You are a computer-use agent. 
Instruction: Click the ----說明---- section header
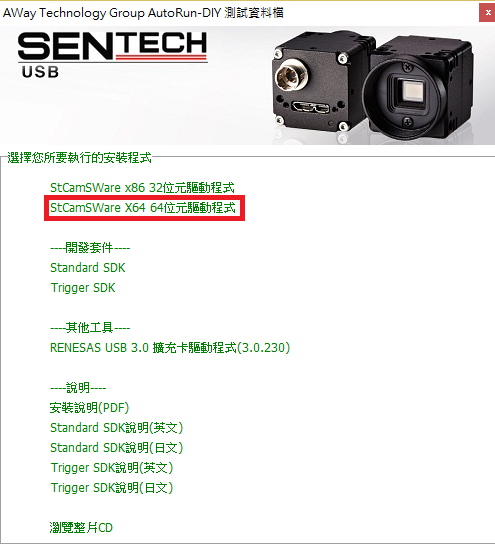click(78, 388)
